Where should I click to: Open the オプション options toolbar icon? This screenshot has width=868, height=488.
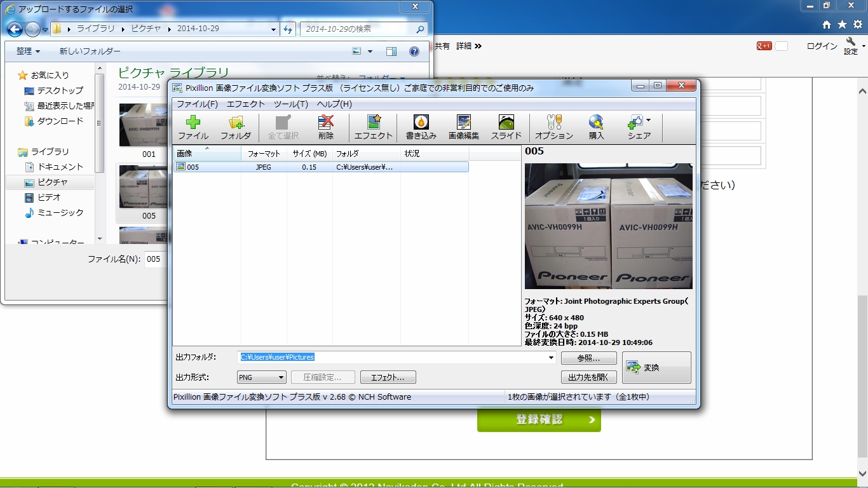pos(554,128)
